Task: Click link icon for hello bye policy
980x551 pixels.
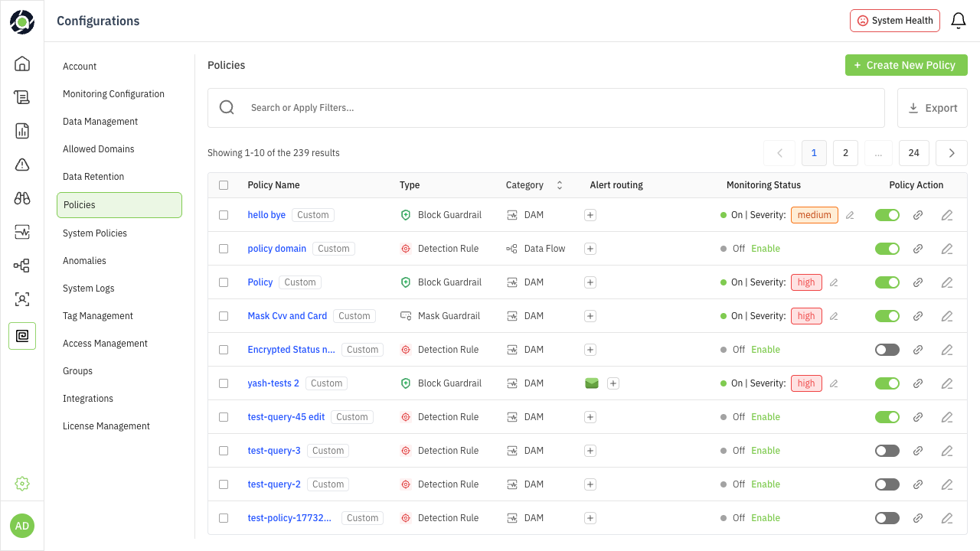Action: (x=918, y=215)
